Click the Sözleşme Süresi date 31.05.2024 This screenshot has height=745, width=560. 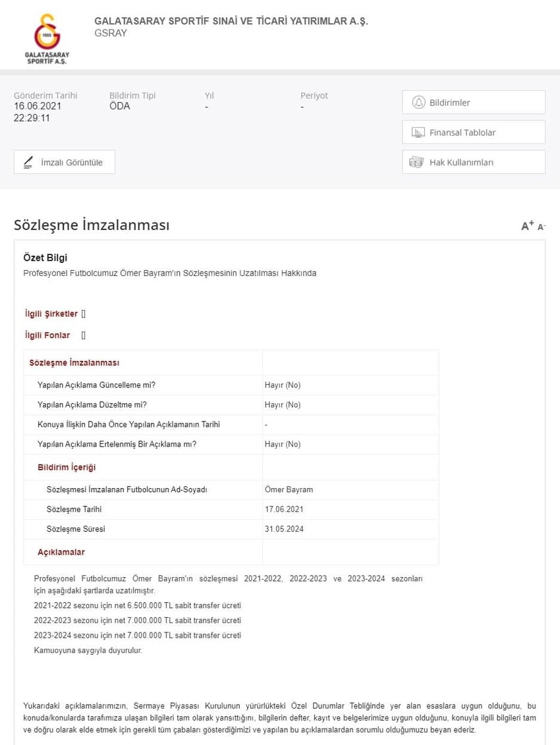pos(284,529)
